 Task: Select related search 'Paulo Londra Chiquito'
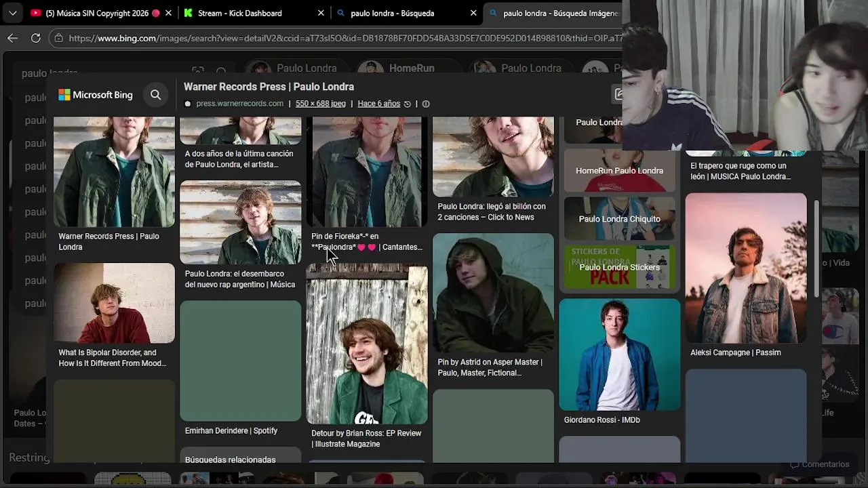tap(619, 219)
